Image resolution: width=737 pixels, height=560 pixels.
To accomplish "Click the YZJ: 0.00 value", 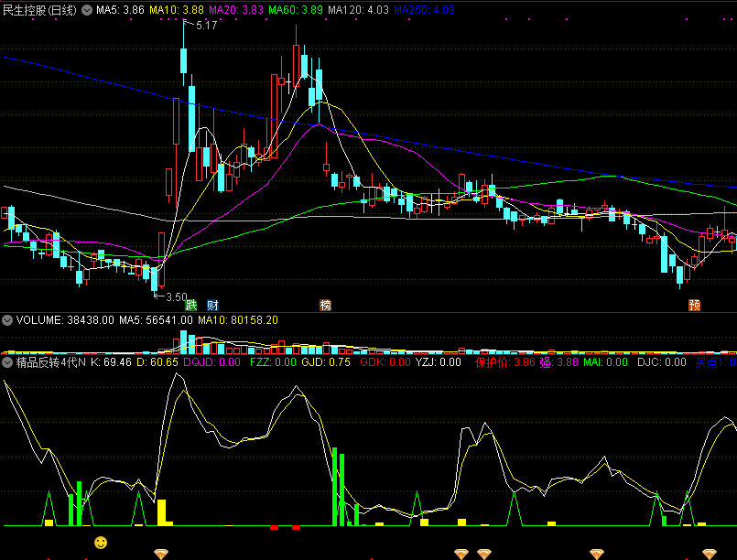I will click(x=439, y=362).
